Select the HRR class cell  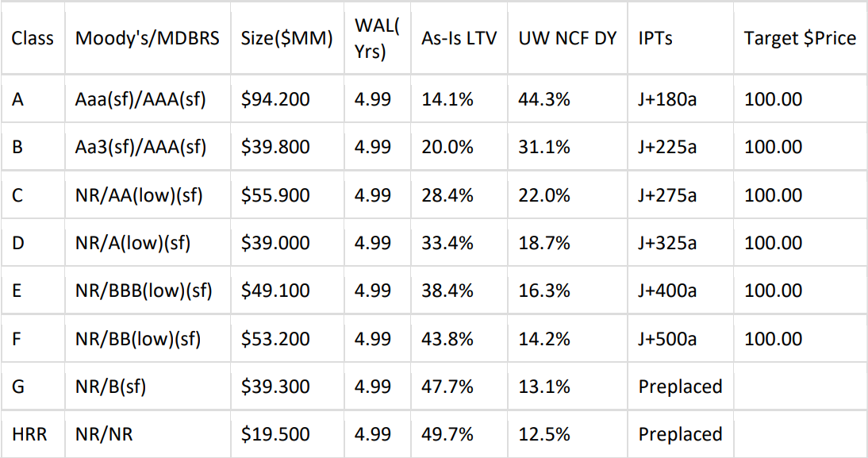click(28, 434)
